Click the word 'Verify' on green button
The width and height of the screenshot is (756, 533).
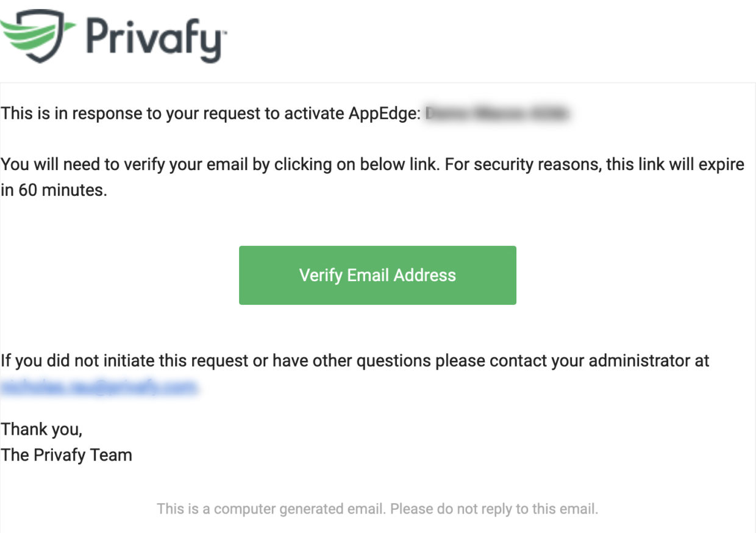(x=321, y=276)
